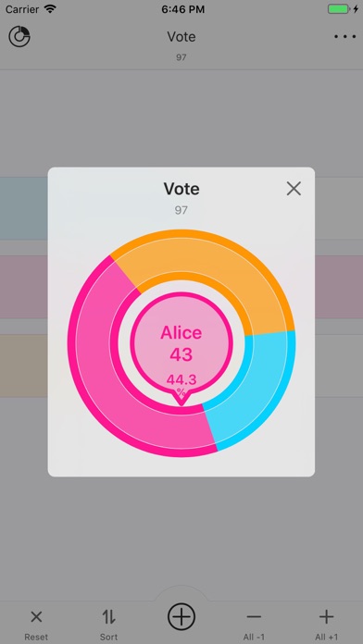Tap the 44.3 percent label

point(181,384)
